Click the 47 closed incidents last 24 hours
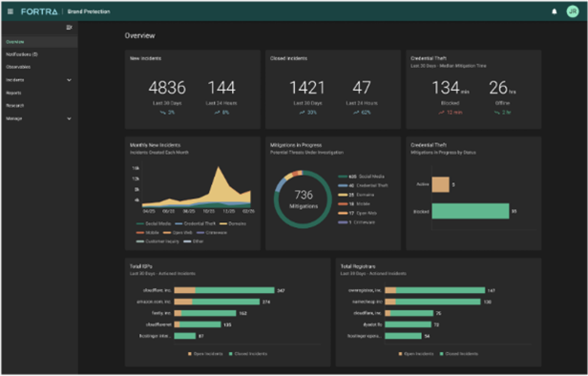 click(x=362, y=88)
